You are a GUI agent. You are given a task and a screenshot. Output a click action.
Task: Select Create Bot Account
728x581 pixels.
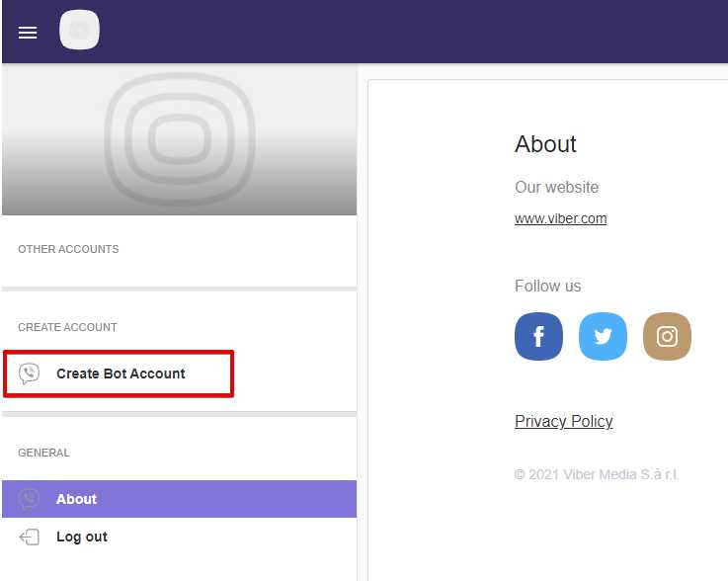coord(119,373)
